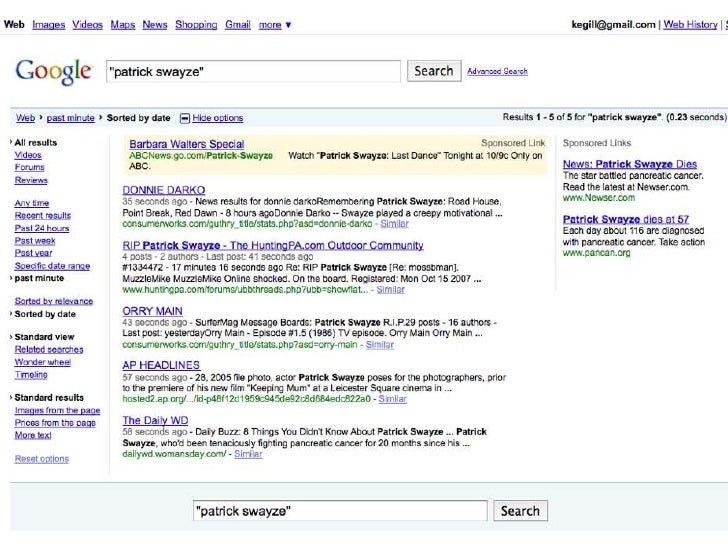Open the DONNIE DARKO result
Viewport: 728px width, 546px height.
pyautogui.click(x=164, y=190)
